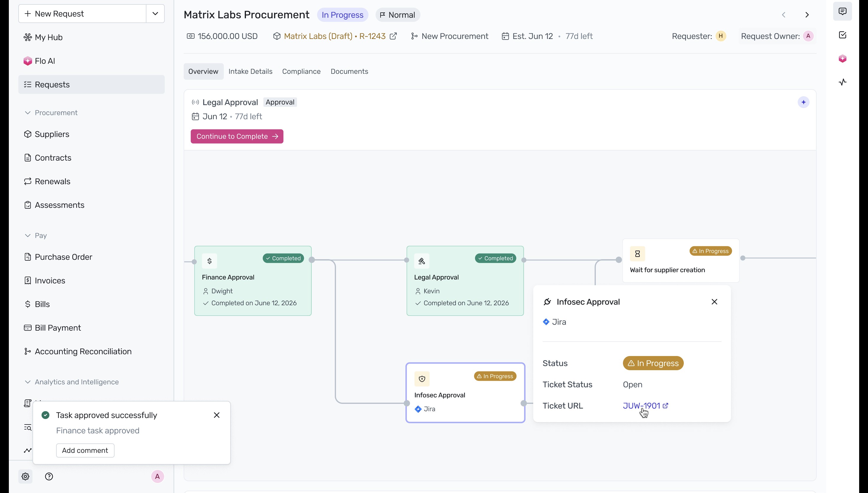
Task: Open the help question mark icon
Action: pyautogui.click(x=49, y=476)
